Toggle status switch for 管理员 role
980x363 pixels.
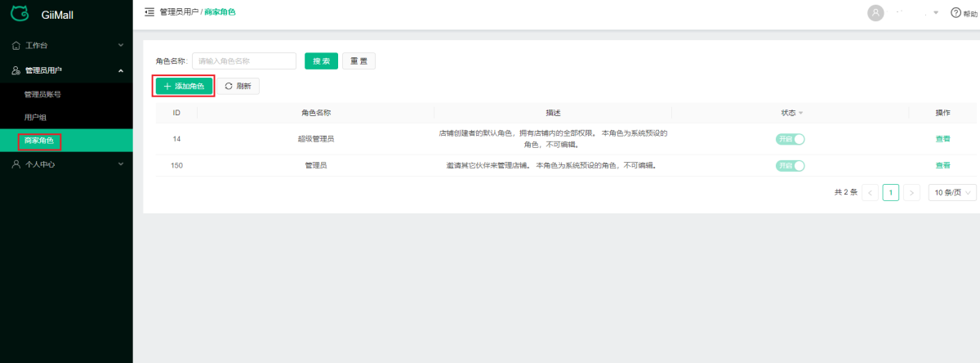click(790, 166)
